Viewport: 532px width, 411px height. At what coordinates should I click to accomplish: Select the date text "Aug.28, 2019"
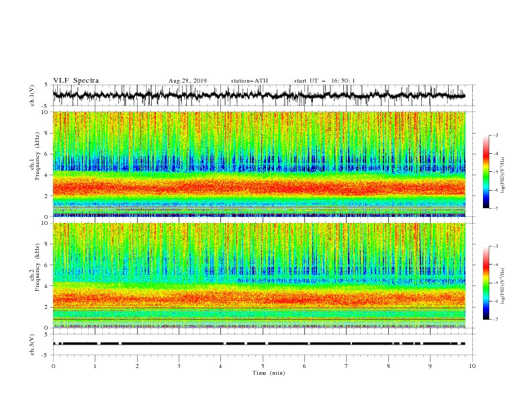187,81
